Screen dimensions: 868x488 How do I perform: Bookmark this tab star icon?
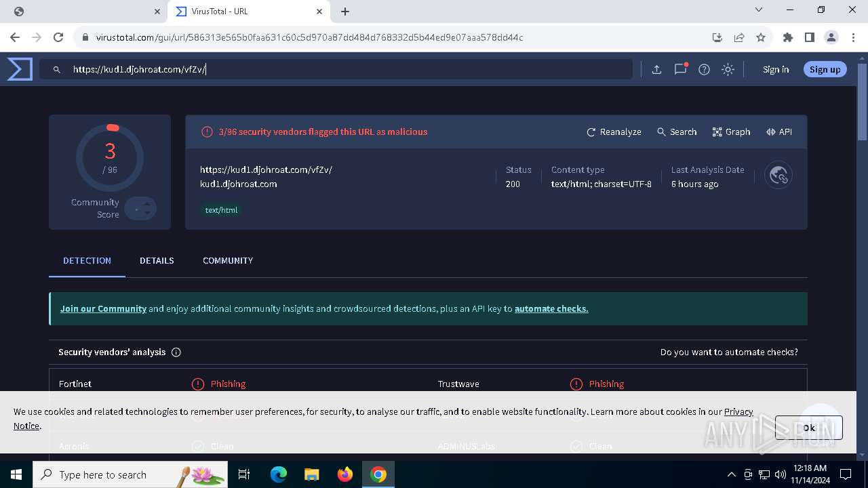pos(761,37)
